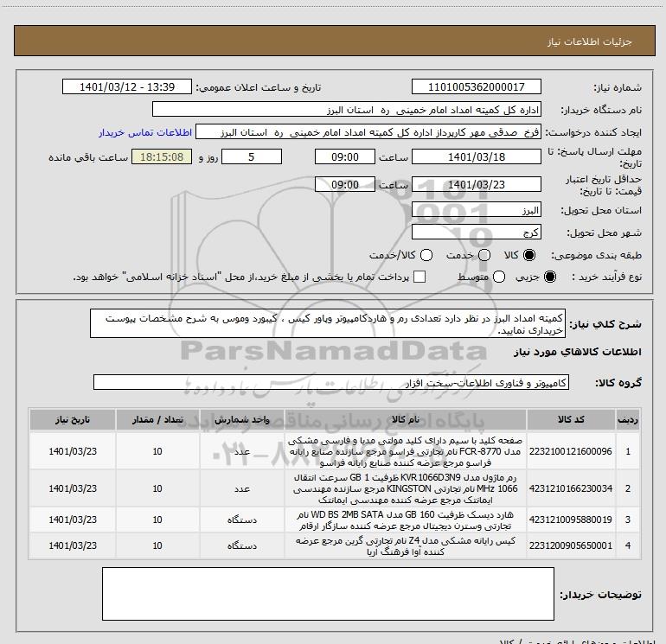
Task: Click the نام کالا column header
Action: click(405, 420)
